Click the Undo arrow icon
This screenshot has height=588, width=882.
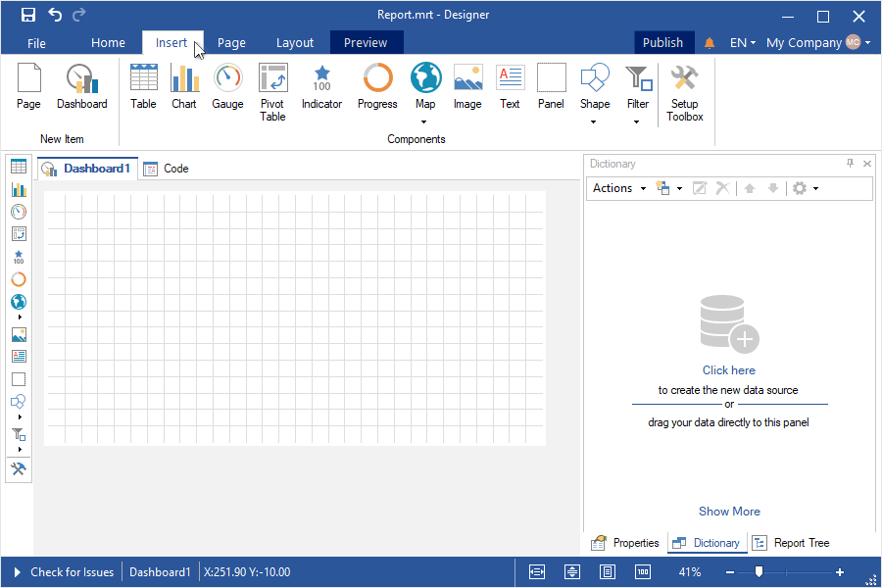click(55, 15)
